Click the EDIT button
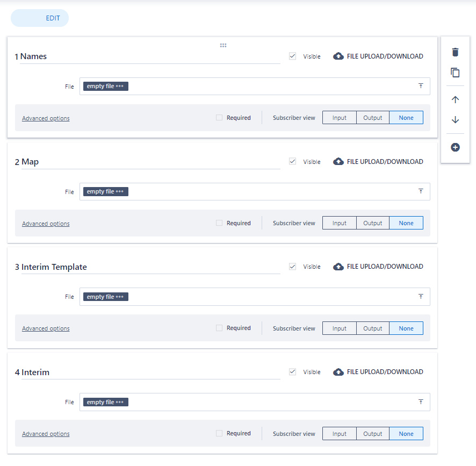Image resolution: width=476 pixels, height=466 pixels. pos(39,18)
